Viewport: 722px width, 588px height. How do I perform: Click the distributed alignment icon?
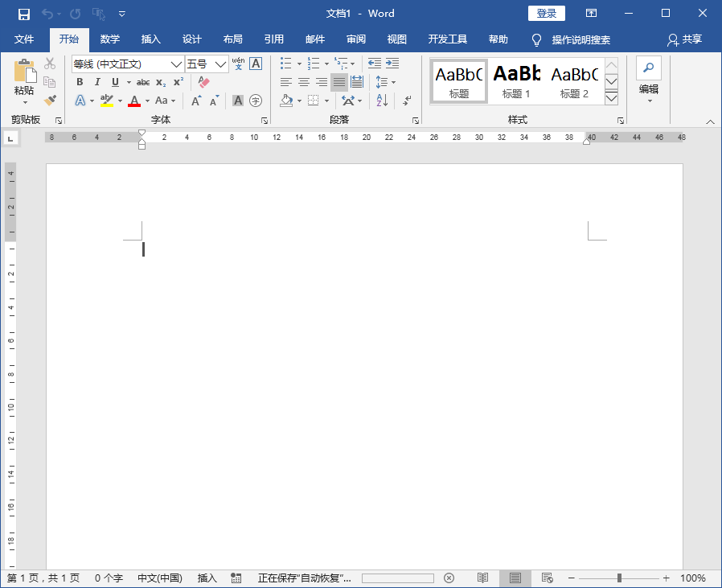[x=357, y=82]
